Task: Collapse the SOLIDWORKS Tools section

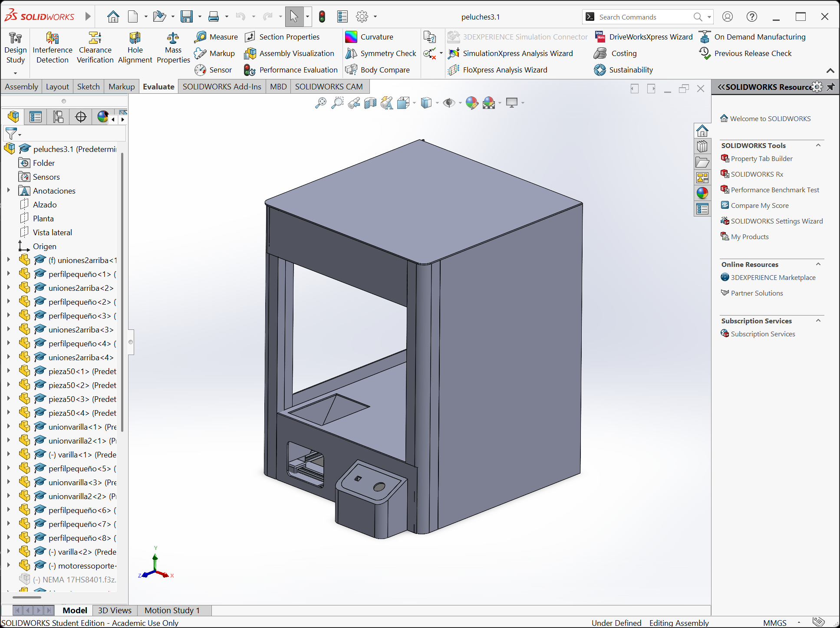Action: tap(818, 145)
